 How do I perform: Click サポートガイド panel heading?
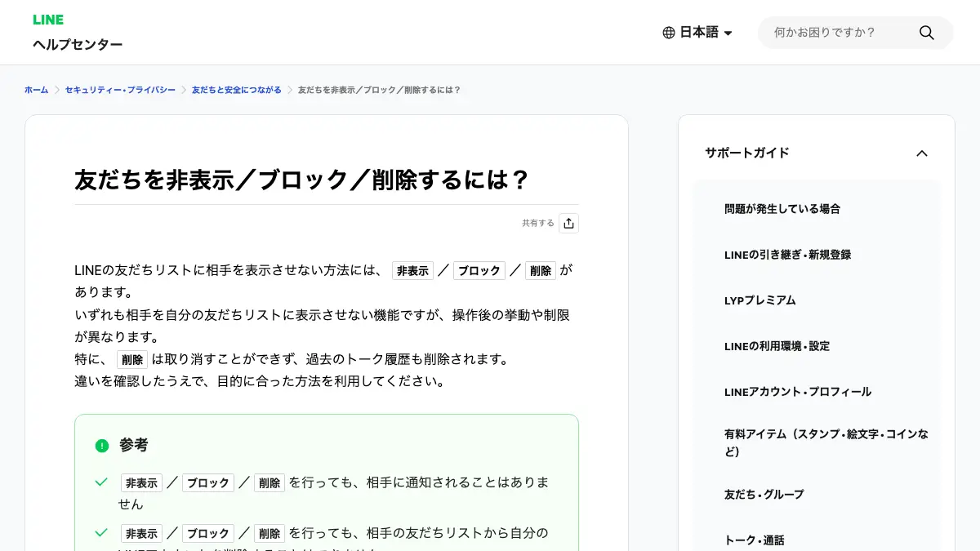click(747, 153)
